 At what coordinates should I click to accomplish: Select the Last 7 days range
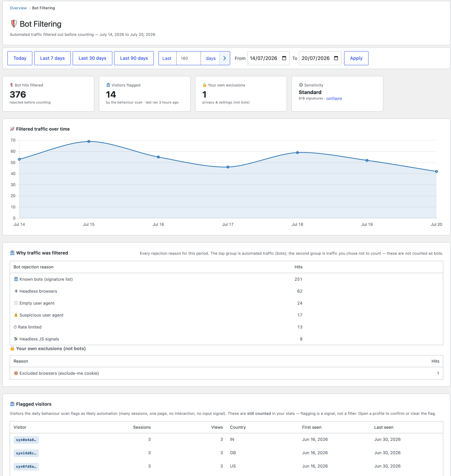click(x=52, y=58)
